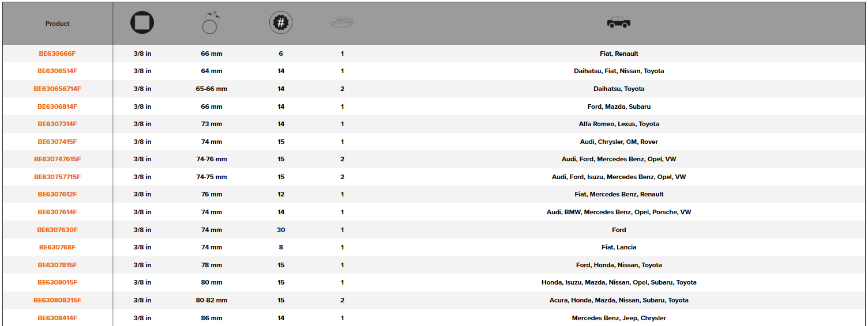The image size is (868, 326).
Task: Select product code BE6306814F
Action: coord(57,107)
